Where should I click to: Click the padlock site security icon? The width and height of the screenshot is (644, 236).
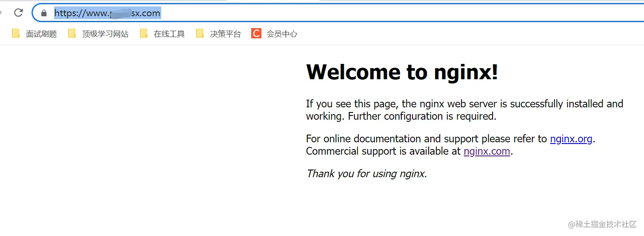click(44, 13)
